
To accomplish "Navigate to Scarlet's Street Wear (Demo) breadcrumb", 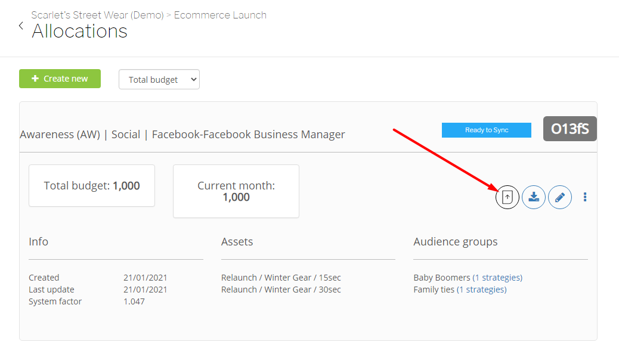I will pyautogui.click(x=97, y=15).
